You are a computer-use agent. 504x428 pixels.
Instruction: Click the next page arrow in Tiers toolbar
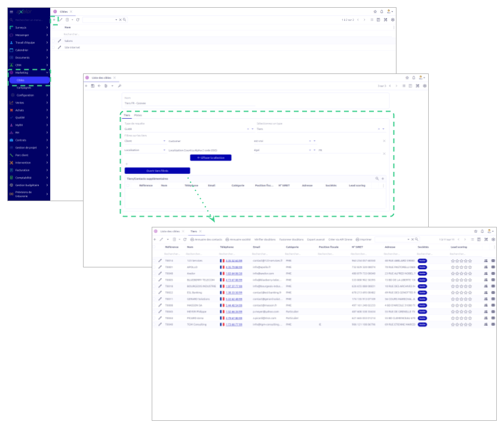(x=465, y=239)
